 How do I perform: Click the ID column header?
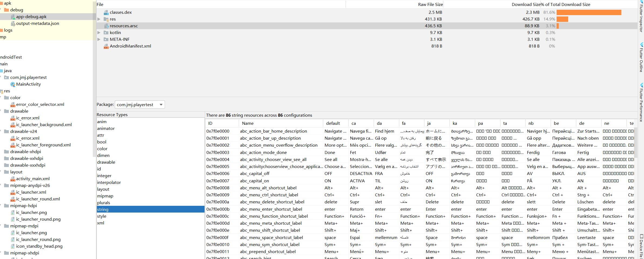[222, 123]
